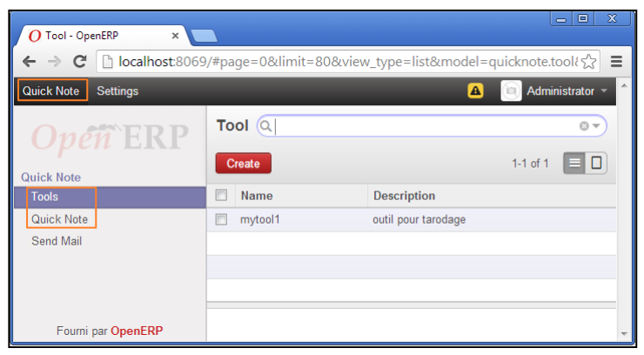Tick the select-all checkbox in header
Viewport: 644px width, 355px height.
221,196
